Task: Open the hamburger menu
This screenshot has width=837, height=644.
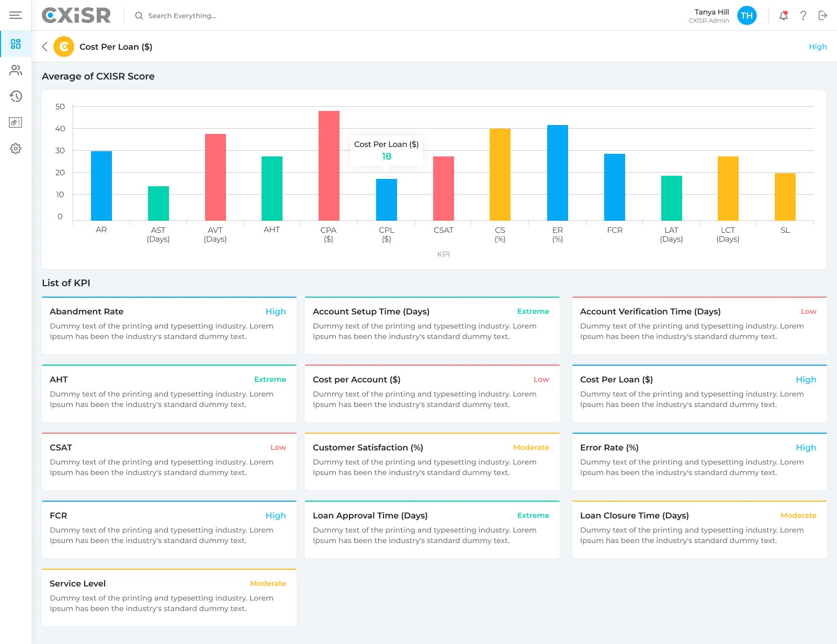Action: (x=16, y=15)
